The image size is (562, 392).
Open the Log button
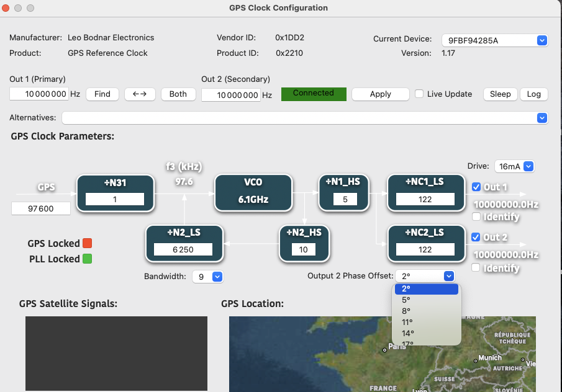(533, 94)
